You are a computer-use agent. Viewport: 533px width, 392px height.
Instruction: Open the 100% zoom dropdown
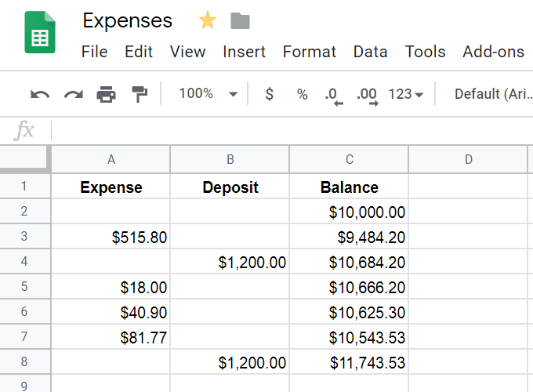point(207,94)
